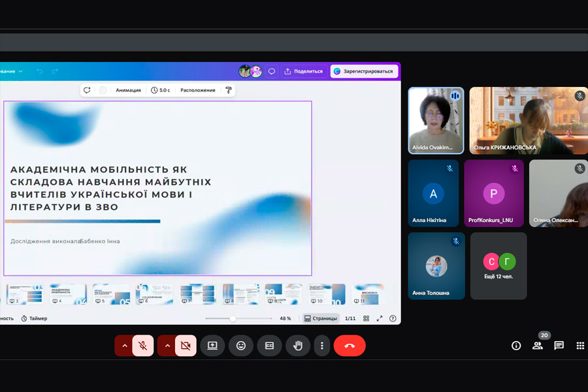Open the emoji reactions button
588x392 pixels.
click(x=241, y=346)
